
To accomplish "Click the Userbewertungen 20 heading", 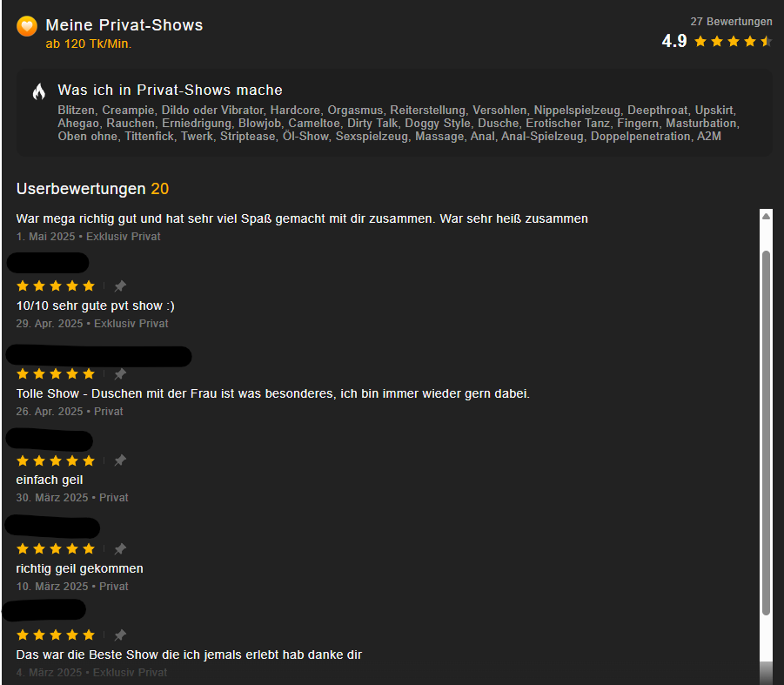I will click(92, 189).
